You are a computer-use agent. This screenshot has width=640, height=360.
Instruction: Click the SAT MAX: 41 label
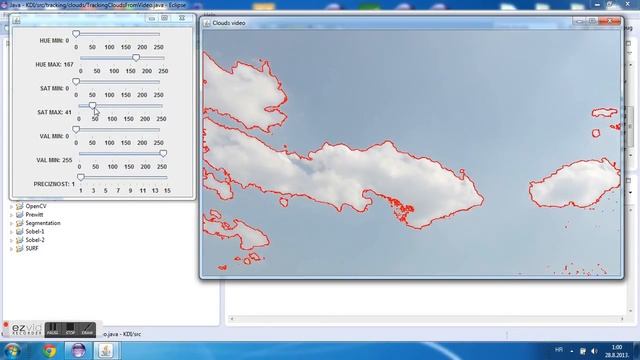[54, 112]
